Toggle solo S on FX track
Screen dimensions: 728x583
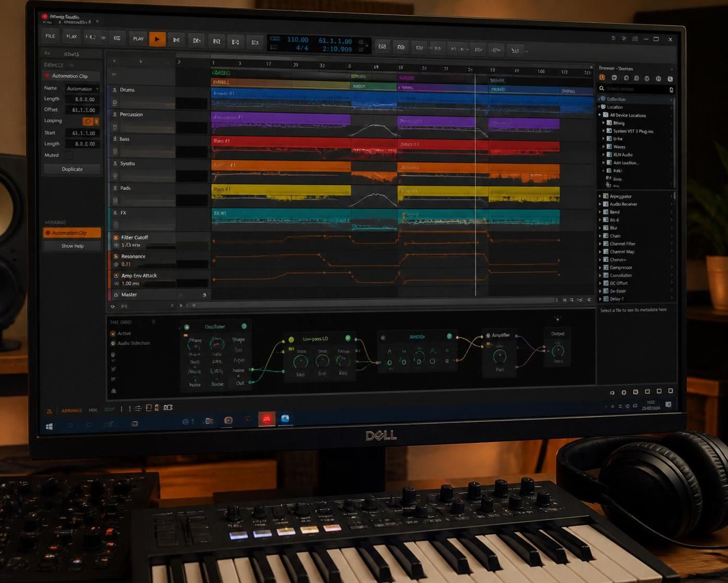(x=115, y=213)
